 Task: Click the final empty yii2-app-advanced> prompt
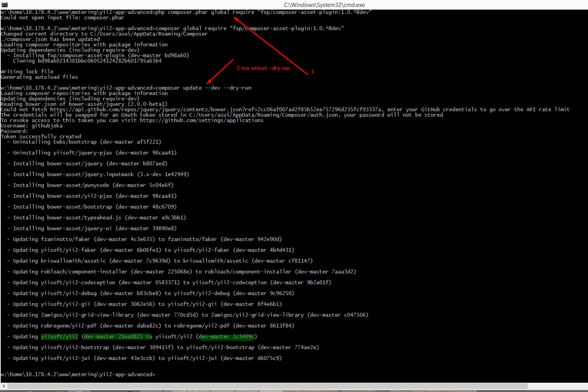pyautogui.click(x=78, y=374)
